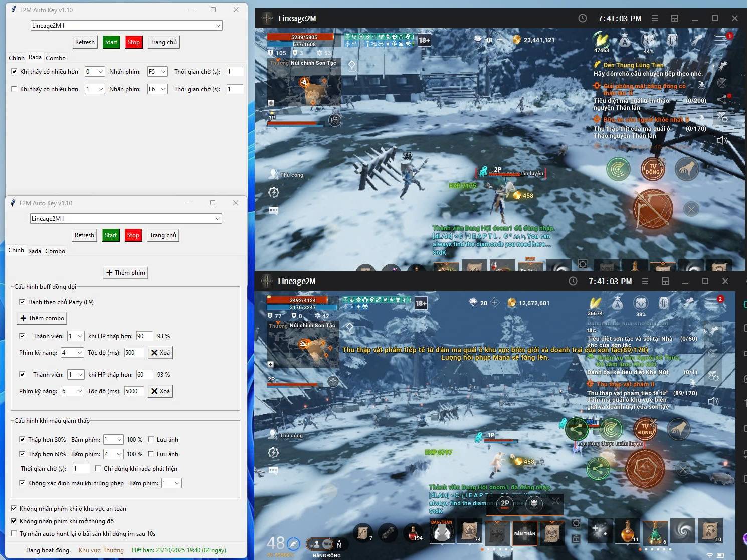Uncheck 'Đánh theo chủ Party (F9)'
The height and width of the screenshot is (560, 749).
tap(22, 302)
